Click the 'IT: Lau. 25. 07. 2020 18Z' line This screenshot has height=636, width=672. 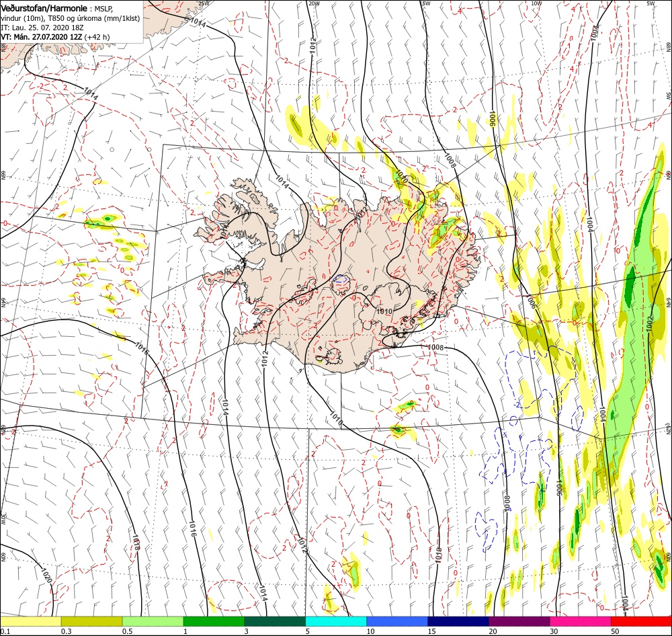[x=42, y=28]
